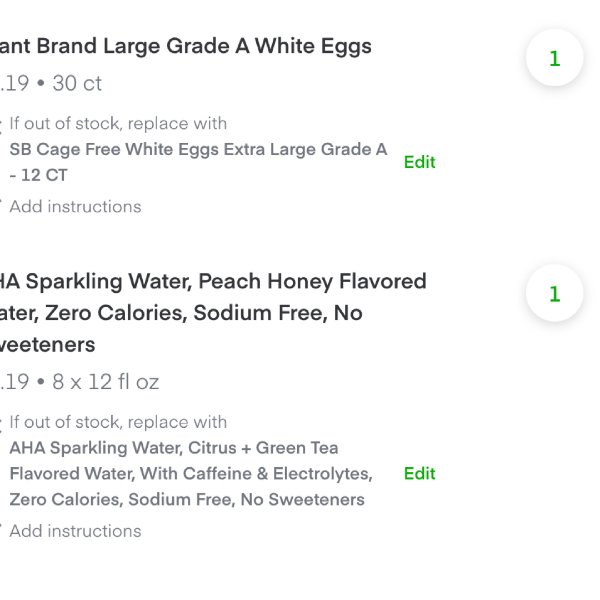This screenshot has width=600, height=600.
Task: Open the Large Grade A White Eggs product
Action: point(186,46)
